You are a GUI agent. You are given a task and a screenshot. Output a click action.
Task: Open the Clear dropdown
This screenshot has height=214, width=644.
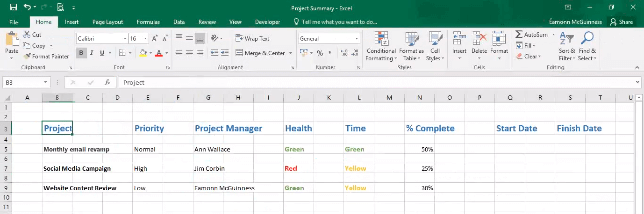[529, 56]
